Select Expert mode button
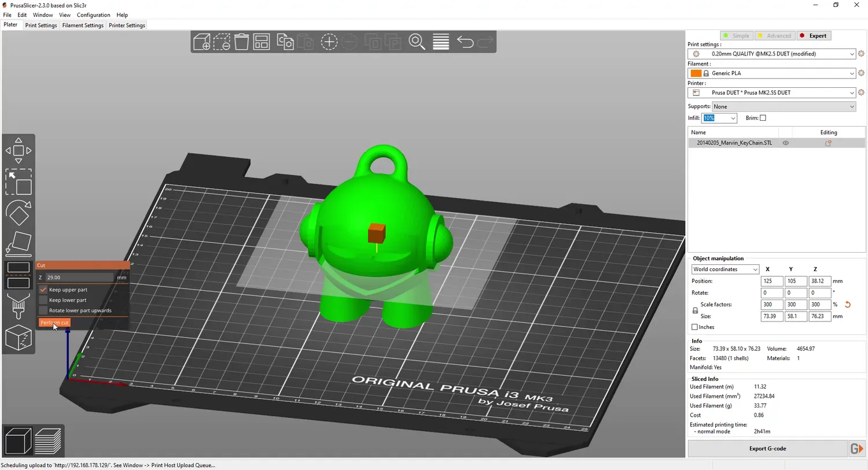868x470 pixels. click(x=814, y=36)
